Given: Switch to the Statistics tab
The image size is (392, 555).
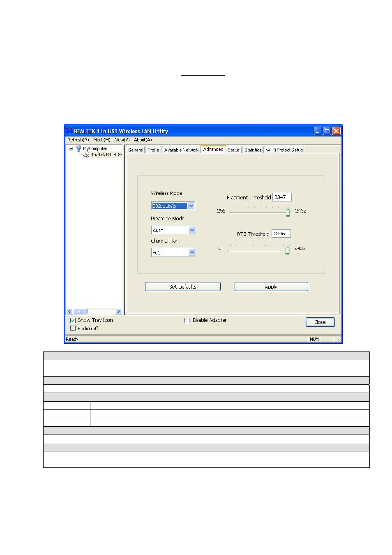Looking at the screenshot, I should pos(253,150).
